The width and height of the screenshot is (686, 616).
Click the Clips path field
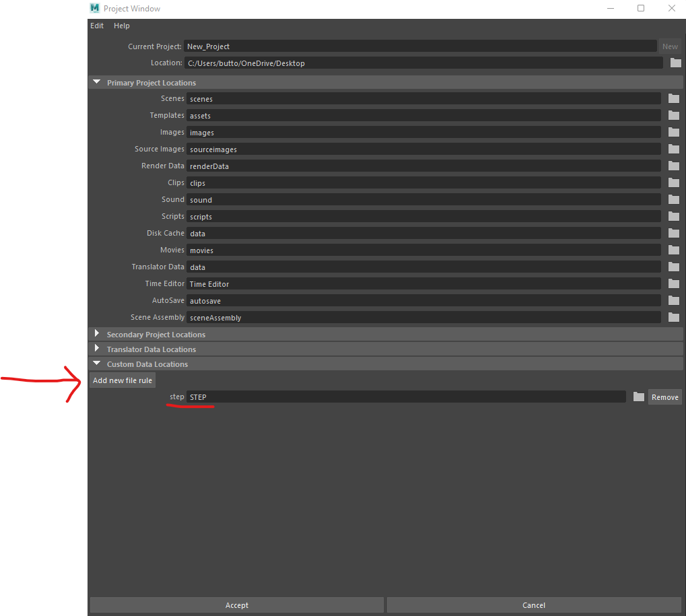pos(423,183)
